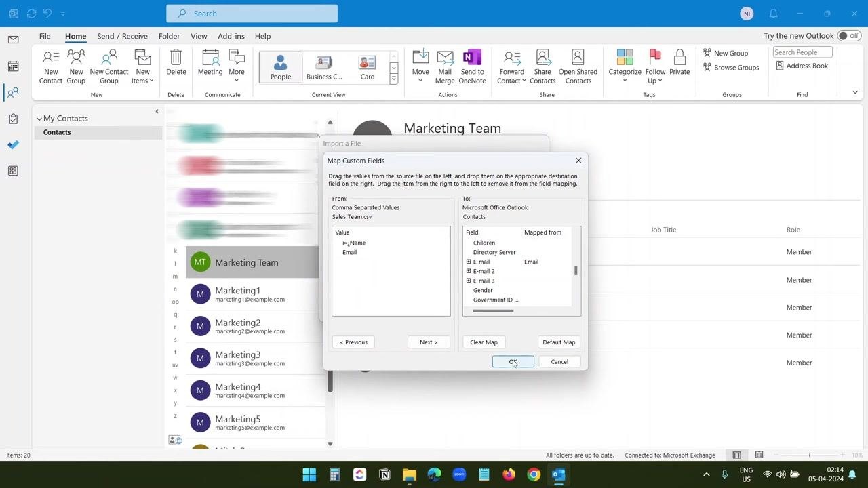Click the Previous button
868x488 pixels.
(353, 342)
